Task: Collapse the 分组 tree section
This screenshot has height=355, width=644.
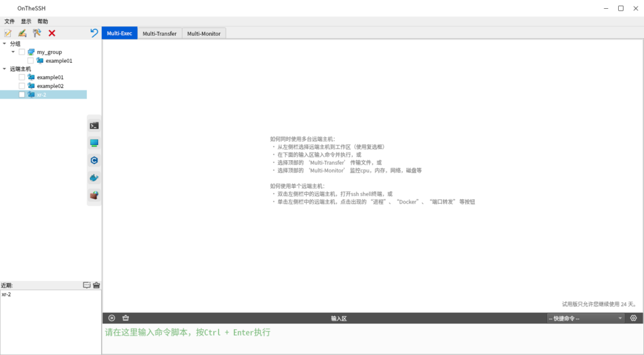Action: point(4,44)
